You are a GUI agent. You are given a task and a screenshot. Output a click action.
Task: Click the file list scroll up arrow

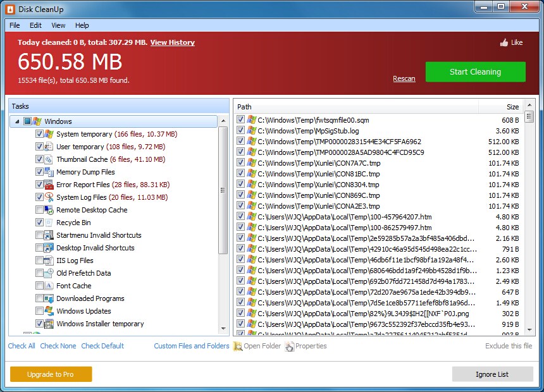coord(529,104)
